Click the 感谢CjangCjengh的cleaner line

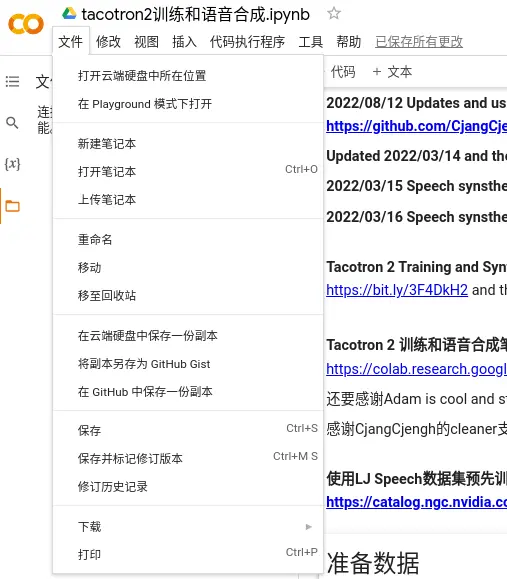tap(417, 429)
